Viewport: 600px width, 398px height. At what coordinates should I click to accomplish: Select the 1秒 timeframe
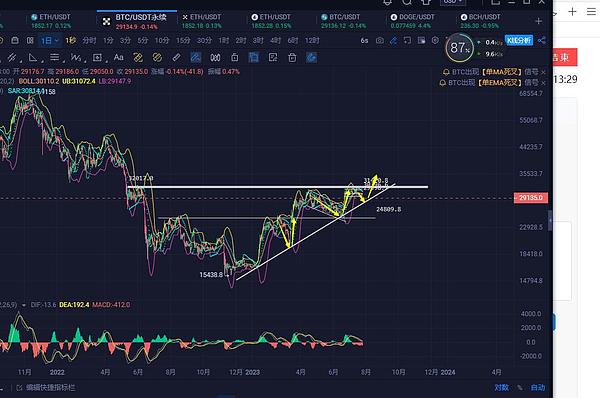pos(71,41)
